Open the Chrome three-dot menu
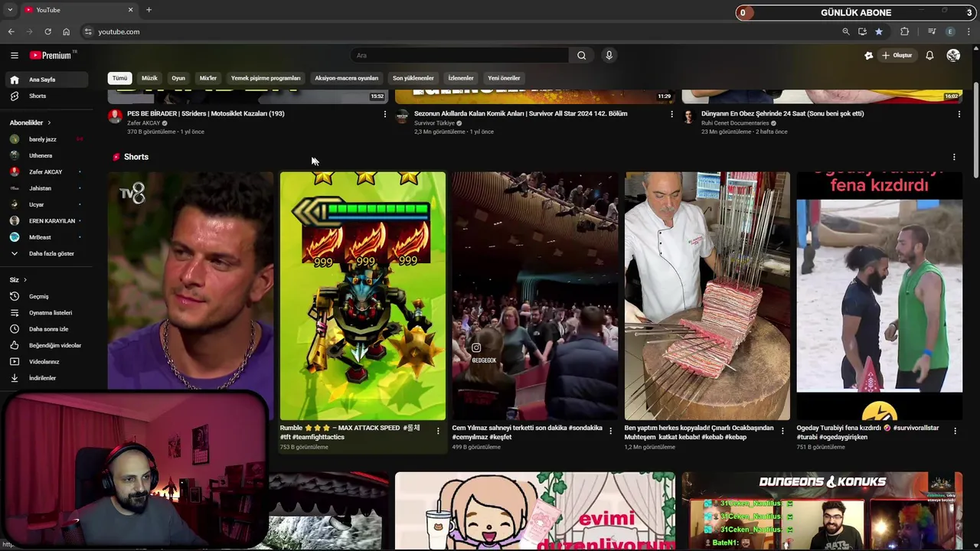980x551 pixels. (x=969, y=31)
